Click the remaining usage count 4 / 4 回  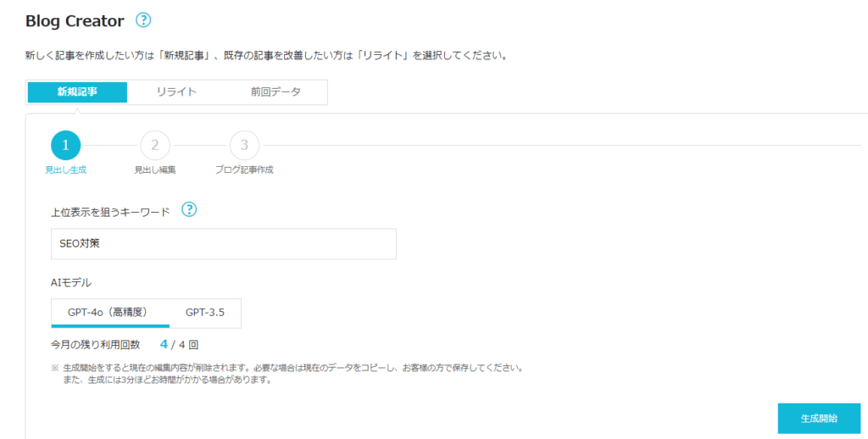pyautogui.click(x=179, y=345)
